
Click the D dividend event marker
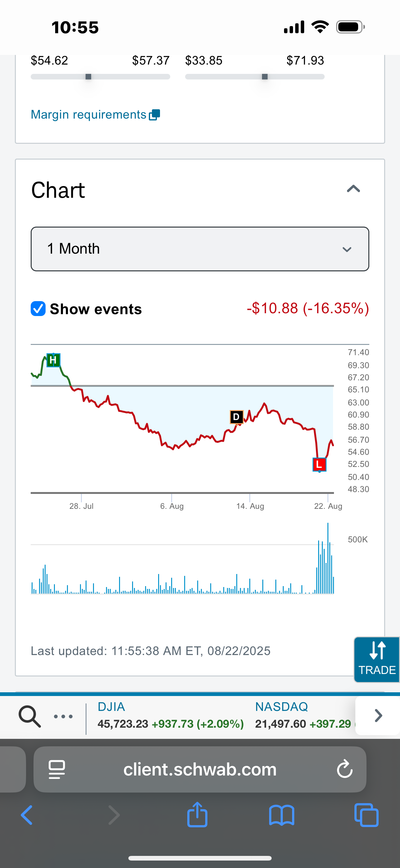point(236,417)
